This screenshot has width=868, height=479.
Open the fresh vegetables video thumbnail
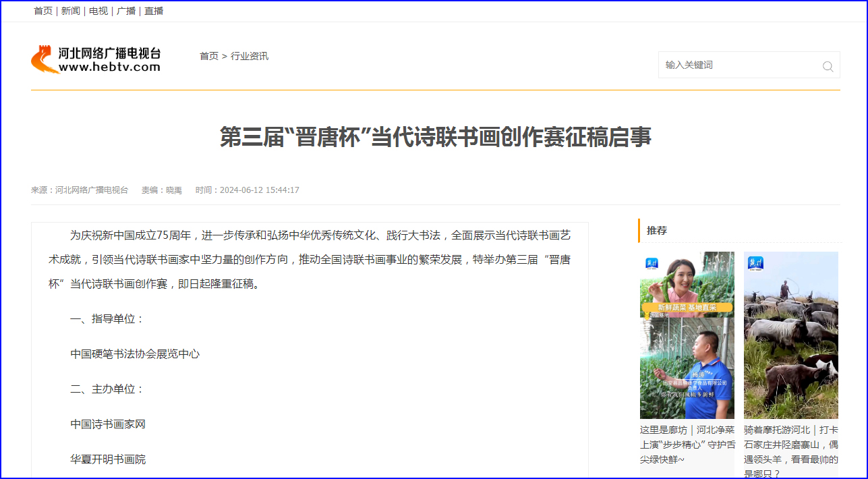(687, 335)
